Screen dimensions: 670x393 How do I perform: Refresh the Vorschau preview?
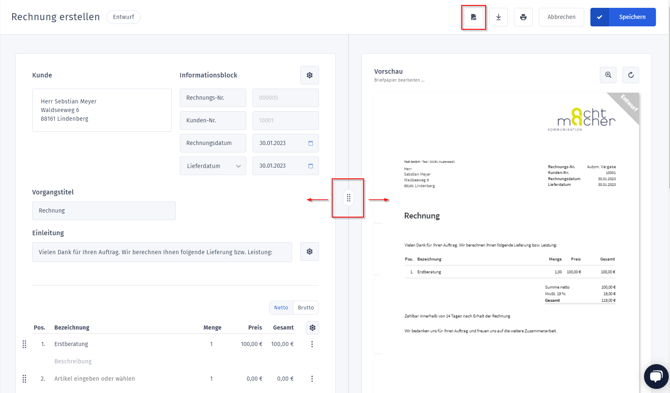pyautogui.click(x=631, y=75)
